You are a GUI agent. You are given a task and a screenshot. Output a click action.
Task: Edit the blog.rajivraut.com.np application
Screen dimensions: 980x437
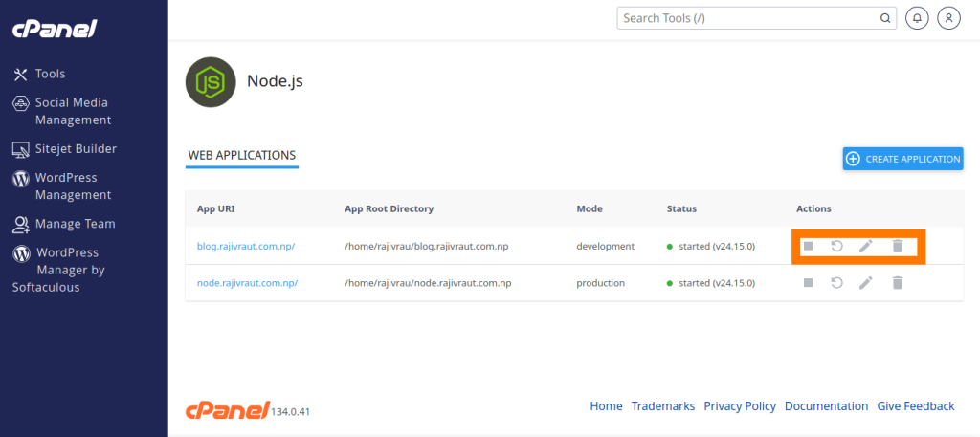[x=865, y=246]
